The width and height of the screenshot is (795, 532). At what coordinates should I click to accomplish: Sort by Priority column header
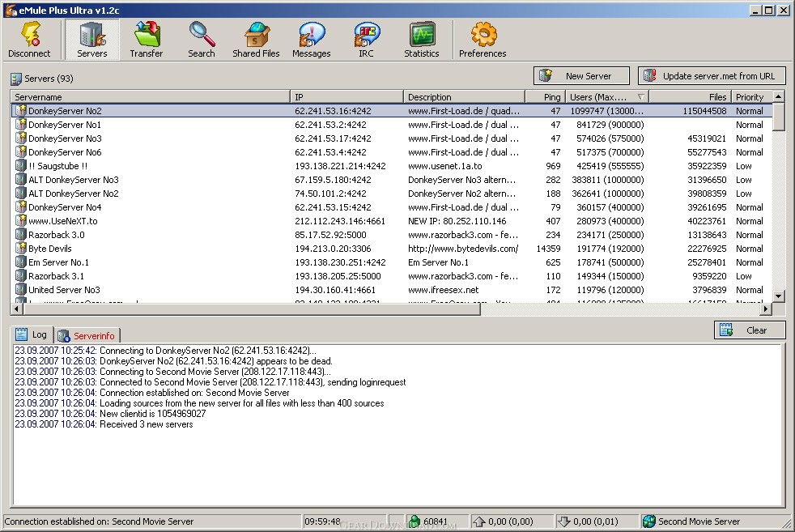pos(751,97)
